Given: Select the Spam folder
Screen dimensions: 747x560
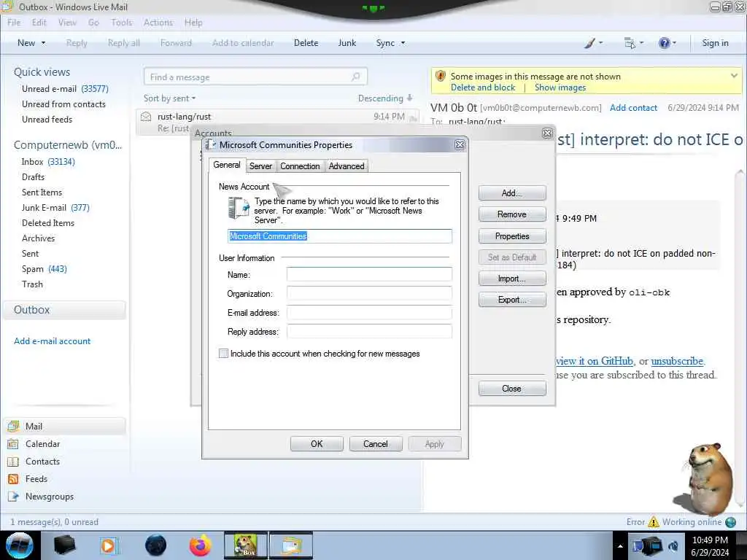Looking at the screenshot, I should point(44,269).
